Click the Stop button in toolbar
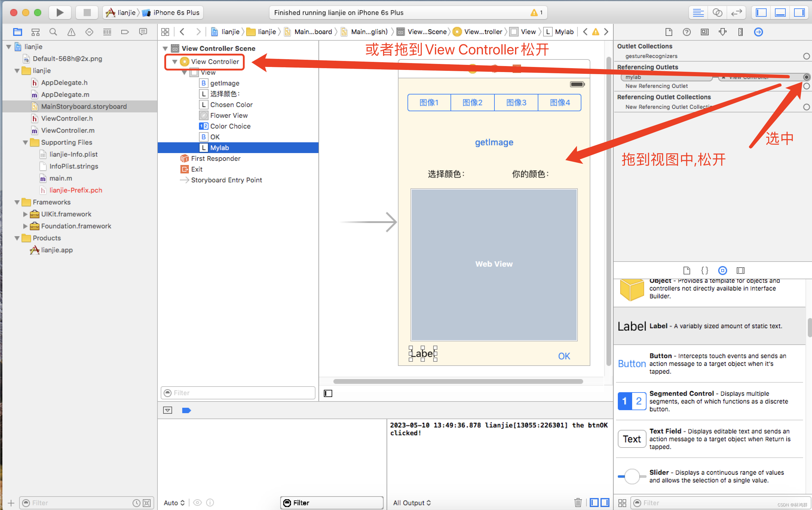 click(x=87, y=13)
